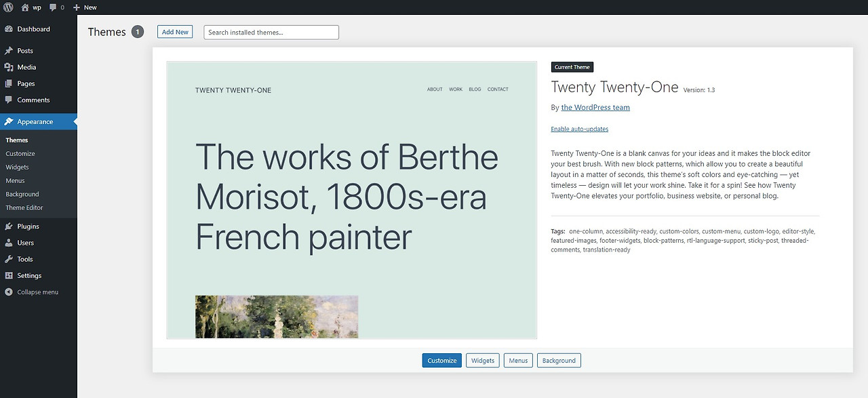The image size is (868, 398).
Task: Open the Media library menu
Action: (39, 67)
